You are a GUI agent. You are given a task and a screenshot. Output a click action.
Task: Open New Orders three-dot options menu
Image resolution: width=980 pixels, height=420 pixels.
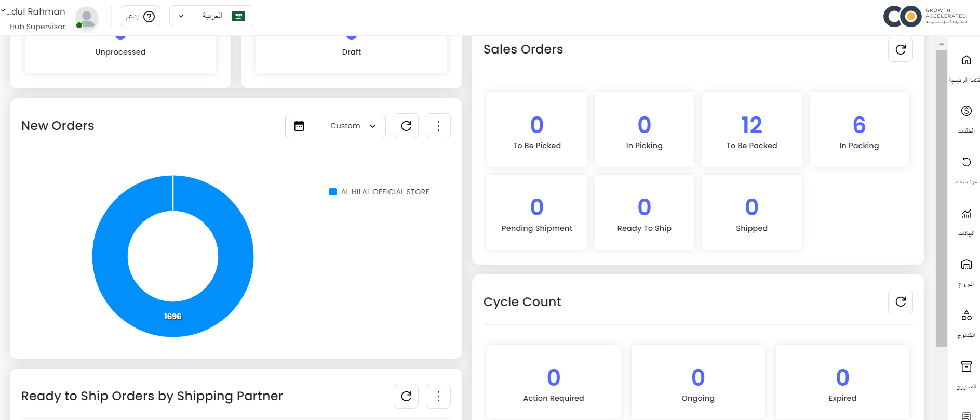(438, 126)
